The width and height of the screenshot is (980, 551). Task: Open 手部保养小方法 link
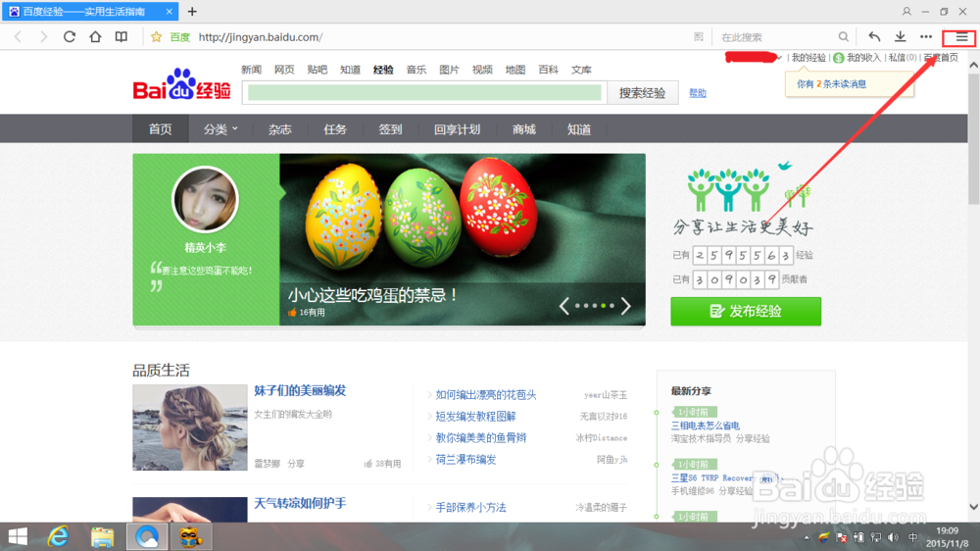point(470,507)
